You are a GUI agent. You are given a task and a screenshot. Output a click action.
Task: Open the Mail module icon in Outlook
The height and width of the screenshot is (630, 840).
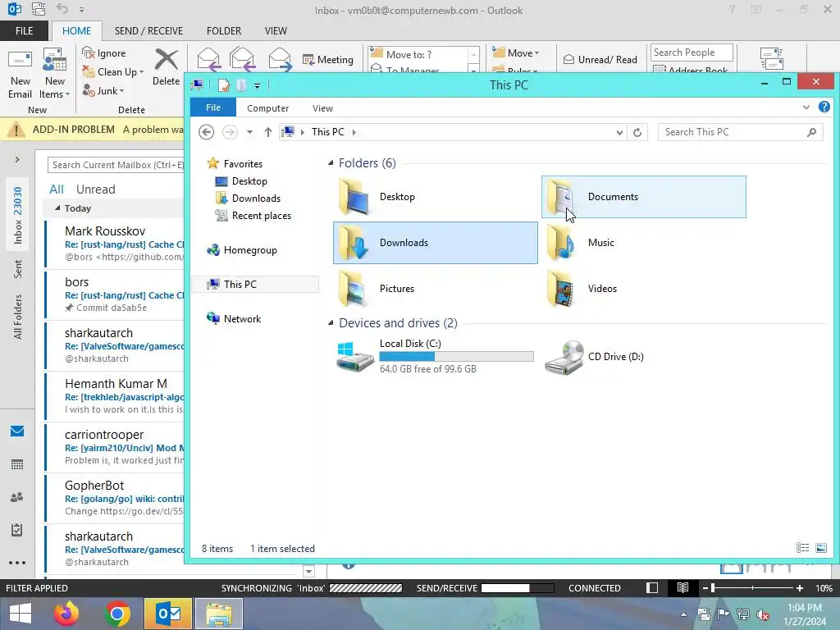[x=17, y=431]
